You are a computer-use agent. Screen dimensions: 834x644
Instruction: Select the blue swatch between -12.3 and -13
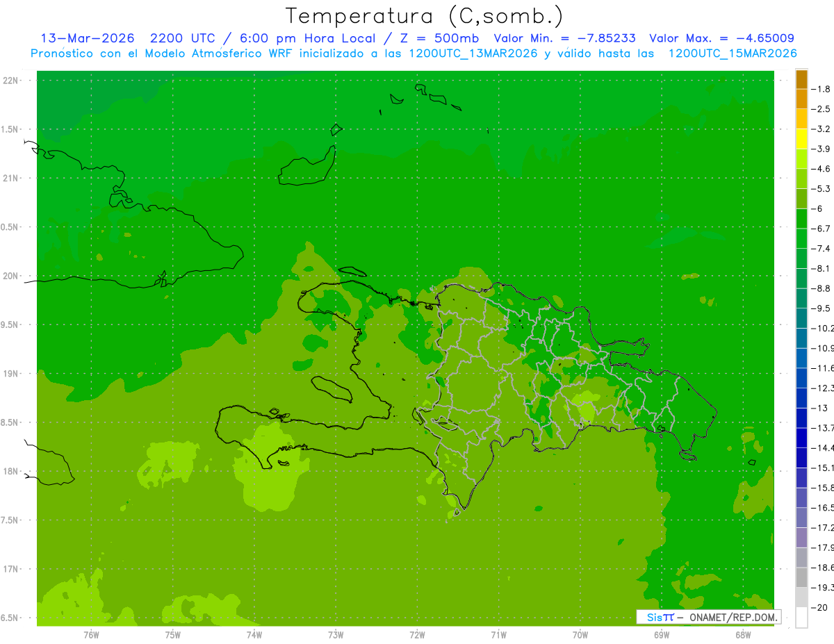click(801, 398)
